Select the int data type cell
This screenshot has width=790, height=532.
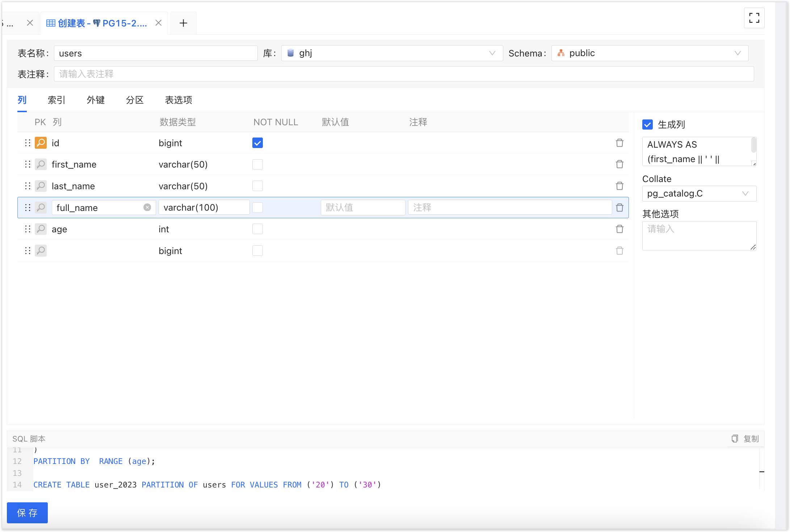164,229
